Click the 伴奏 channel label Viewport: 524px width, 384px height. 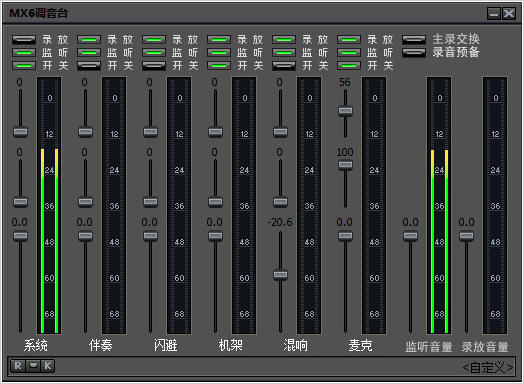100,345
